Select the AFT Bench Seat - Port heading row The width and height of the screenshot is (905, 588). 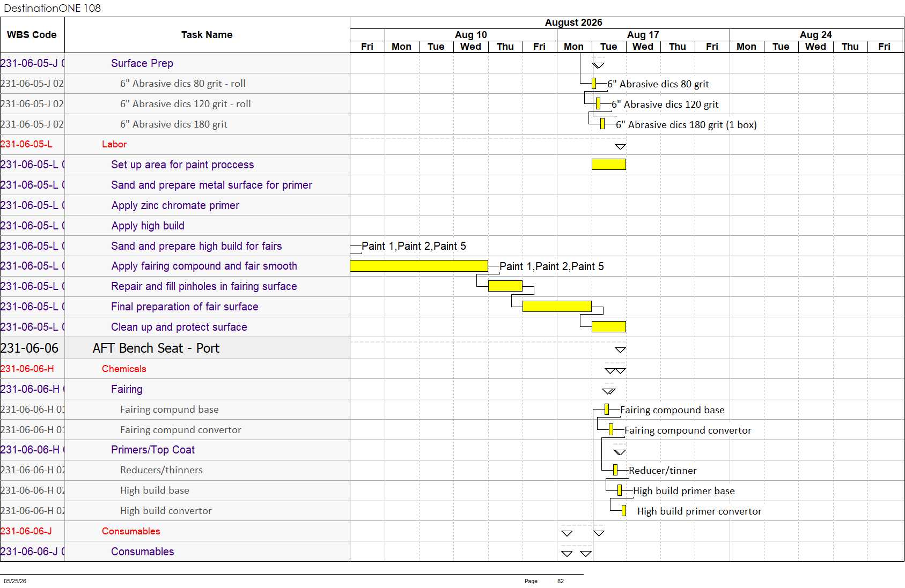pyautogui.click(x=175, y=348)
